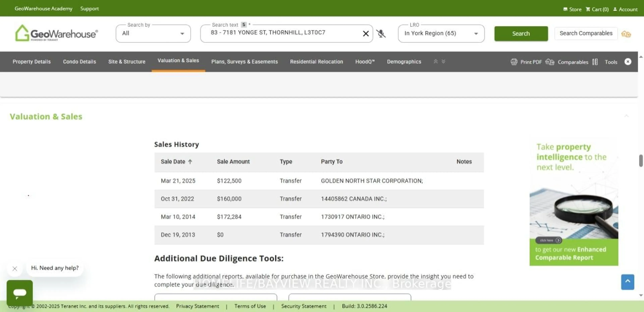Dismiss the 'Need any help' chat bubble

[x=15, y=269]
